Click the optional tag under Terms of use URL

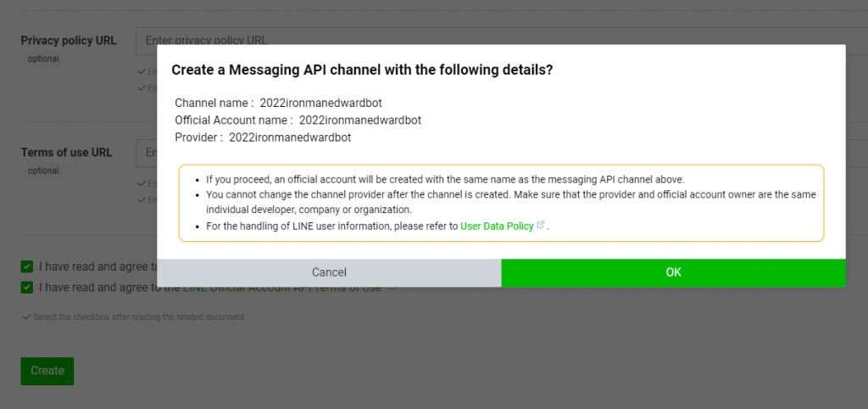(43, 171)
